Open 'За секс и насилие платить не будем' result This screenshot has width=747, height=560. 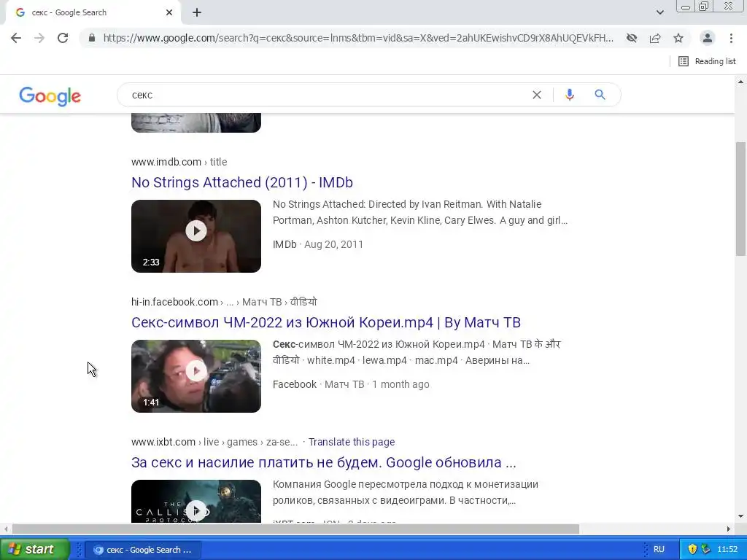point(323,462)
